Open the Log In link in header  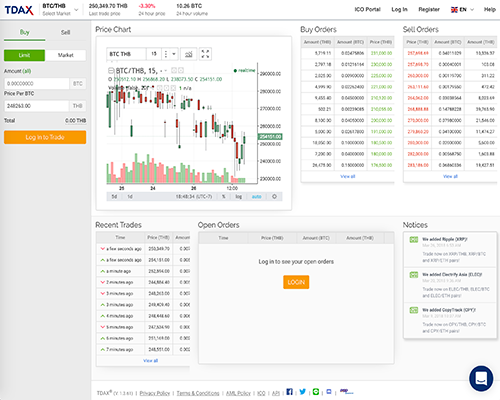399,9
